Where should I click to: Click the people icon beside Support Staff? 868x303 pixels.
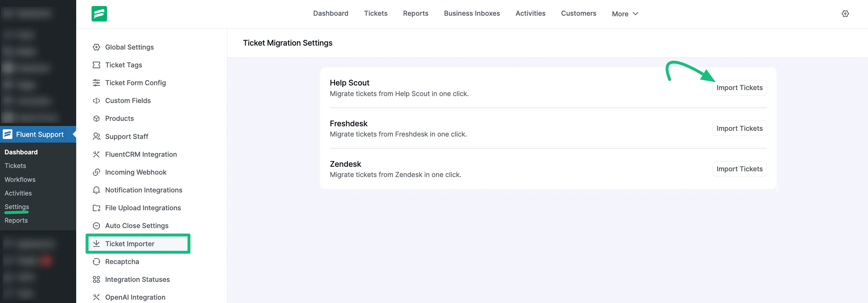pos(97,136)
